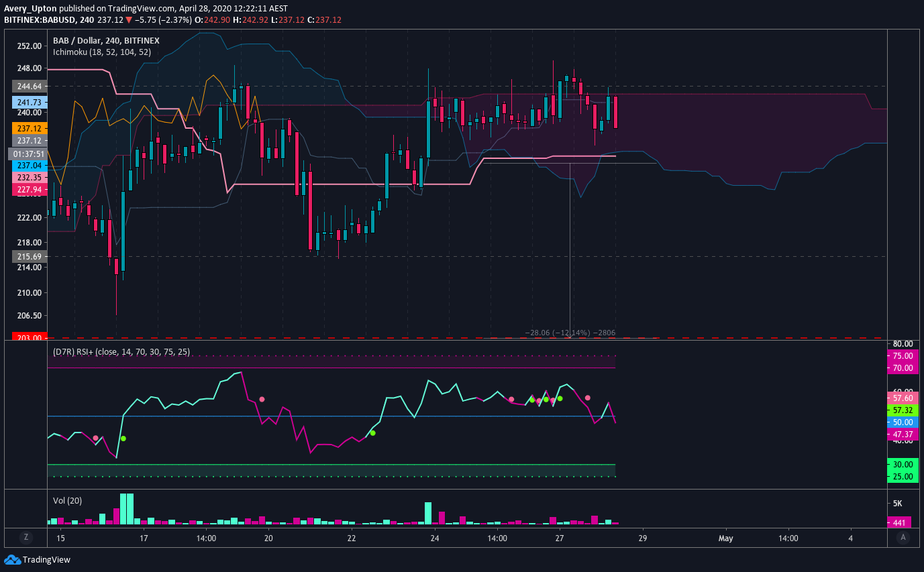Click the 5K volume axis label
The width and height of the screenshot is (924, 572).
tap(896, 503)
